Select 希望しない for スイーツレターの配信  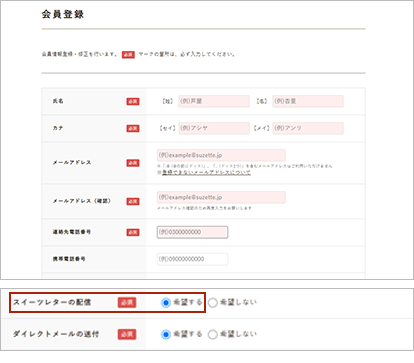[x=213, y=303]
